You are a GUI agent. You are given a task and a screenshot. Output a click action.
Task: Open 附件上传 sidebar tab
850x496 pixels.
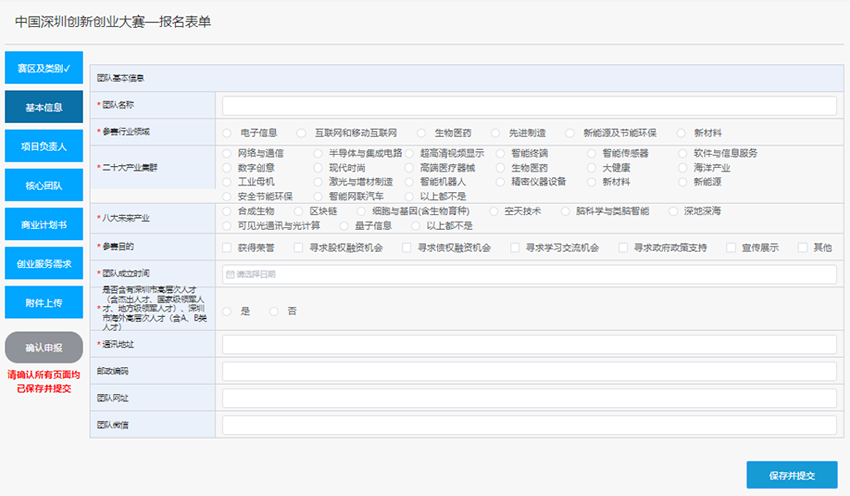point(44,302)
